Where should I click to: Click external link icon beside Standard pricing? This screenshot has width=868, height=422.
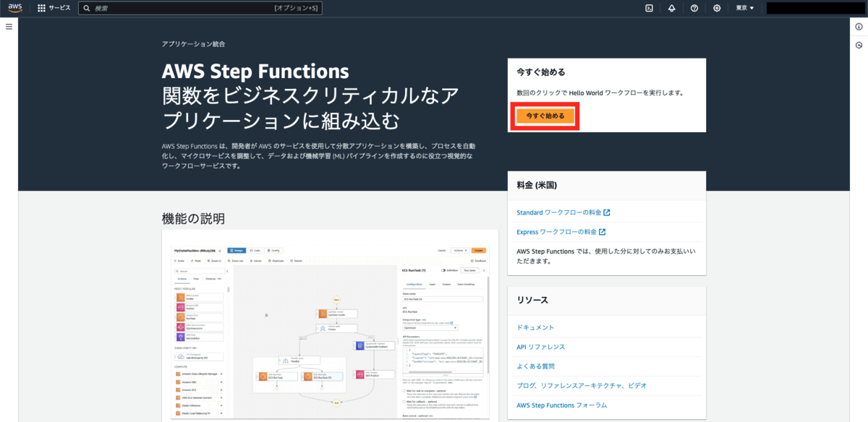607,212
